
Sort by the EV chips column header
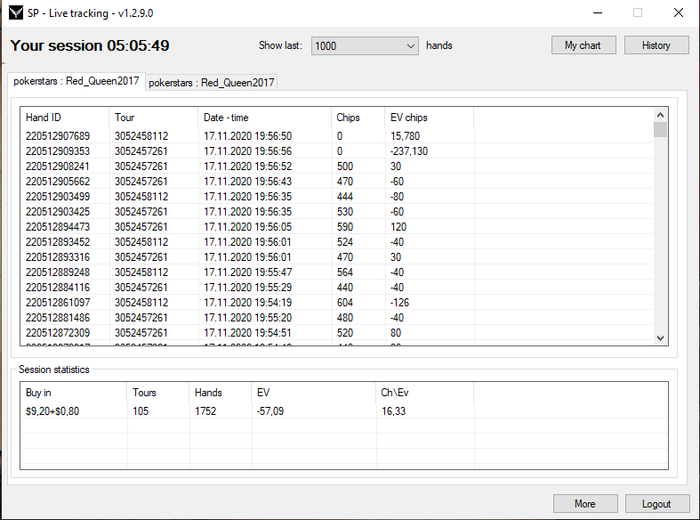coord(429,117)
